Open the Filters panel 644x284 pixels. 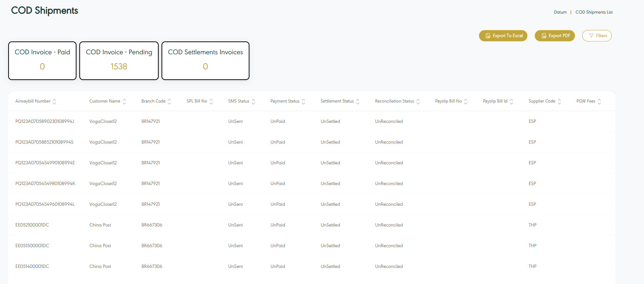[597, 36]
